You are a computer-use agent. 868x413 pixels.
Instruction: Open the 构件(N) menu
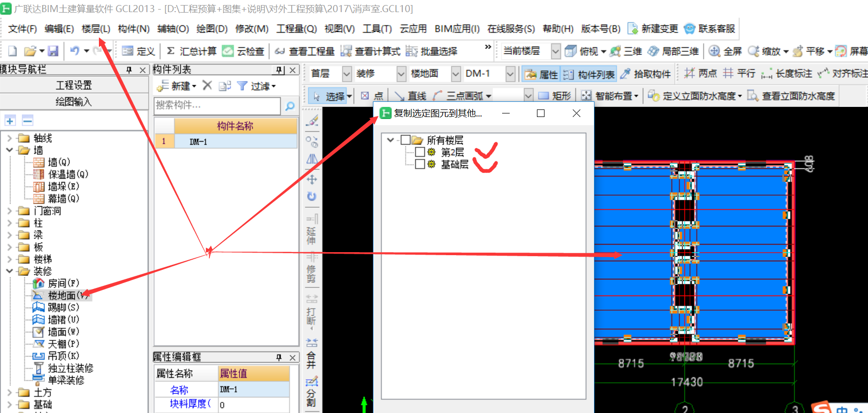click(134, 29)
